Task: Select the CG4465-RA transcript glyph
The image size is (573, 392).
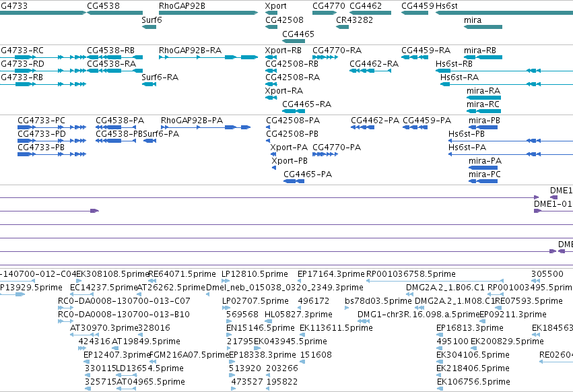Action: point(294,111)
